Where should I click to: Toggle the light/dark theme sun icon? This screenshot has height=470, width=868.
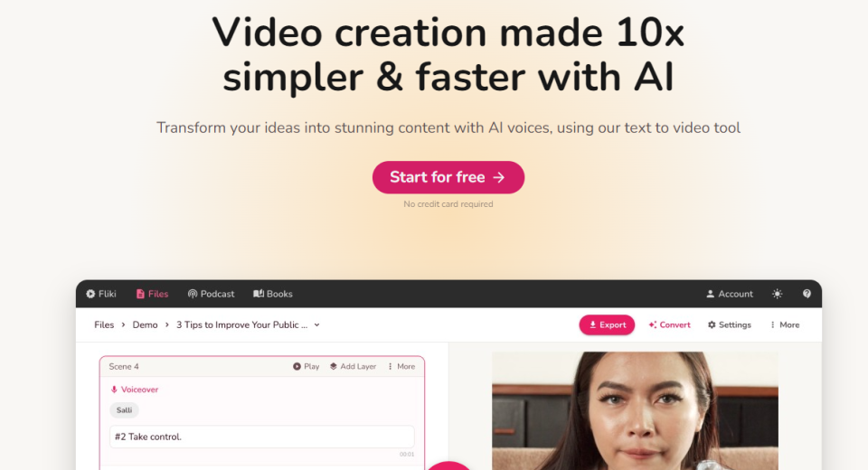[778, 294]
